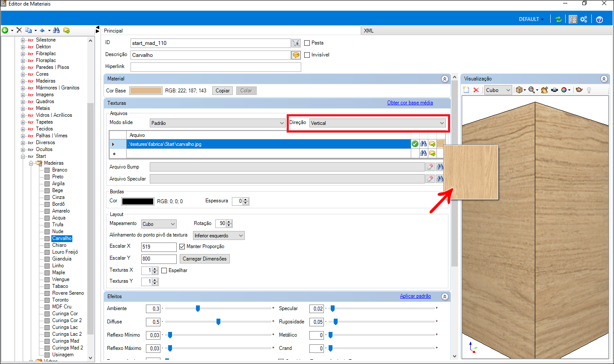This screenshot has height=364, width=614.
Task: Enable the Invisível checkbox
Action: pos(307,55)
